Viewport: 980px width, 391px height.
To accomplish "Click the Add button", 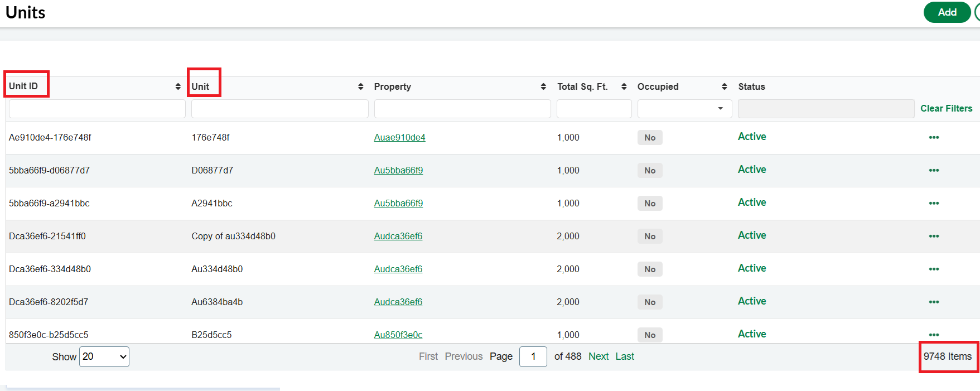I will (x=947, y=12).
